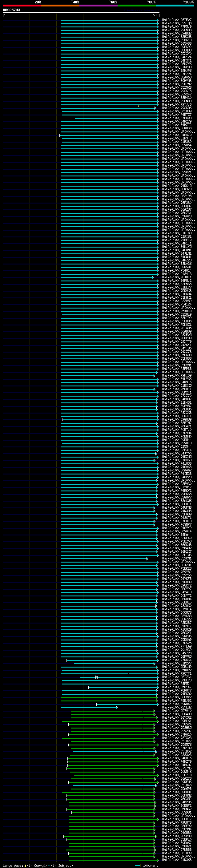Select subject label UniRef100_Q9SCD6
This screenshot has width=197, height=868.
point(177,108)
